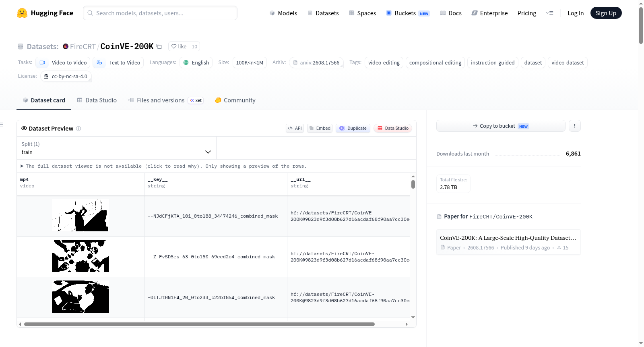Screen dimensions: 644x347
Task: Select the key cell starting with --NJdCFjKTA
Action: coord(216,216)
